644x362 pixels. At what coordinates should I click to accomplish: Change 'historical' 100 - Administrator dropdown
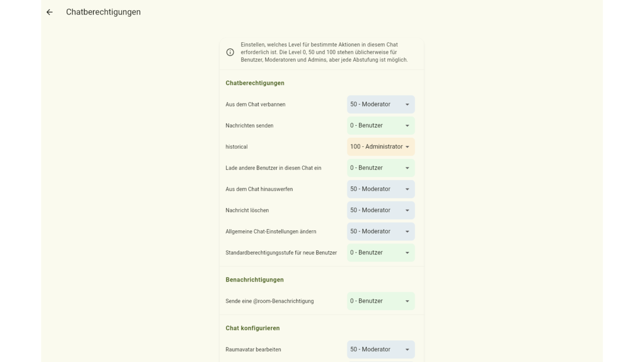click(x=381, y=147)
